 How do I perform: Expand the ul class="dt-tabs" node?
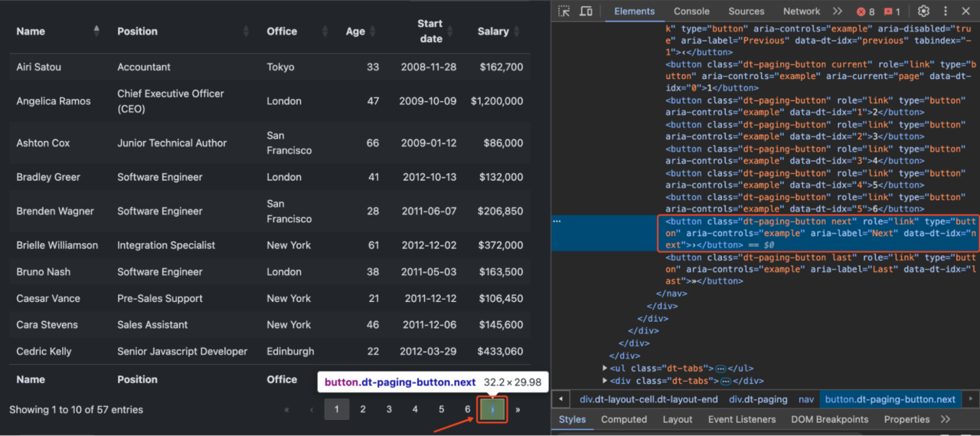tap(606, 369)
